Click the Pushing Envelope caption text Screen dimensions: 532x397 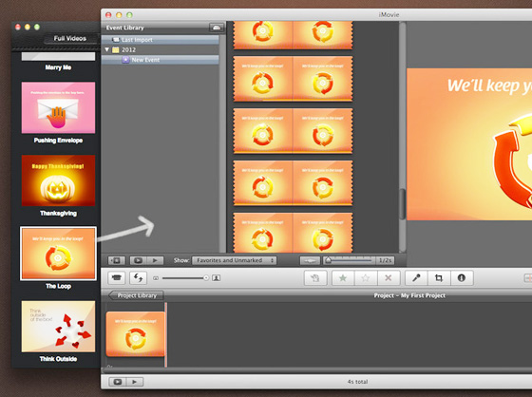tap(58, 141)
